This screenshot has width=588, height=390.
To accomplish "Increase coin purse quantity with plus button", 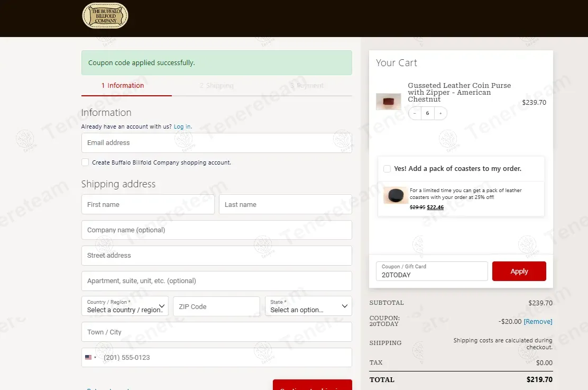I will [440, 113].
